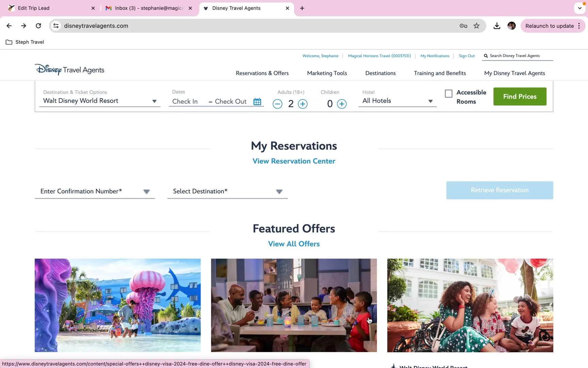
Task: Close the Disney Travel Agents tab
Action: [287, 8]
